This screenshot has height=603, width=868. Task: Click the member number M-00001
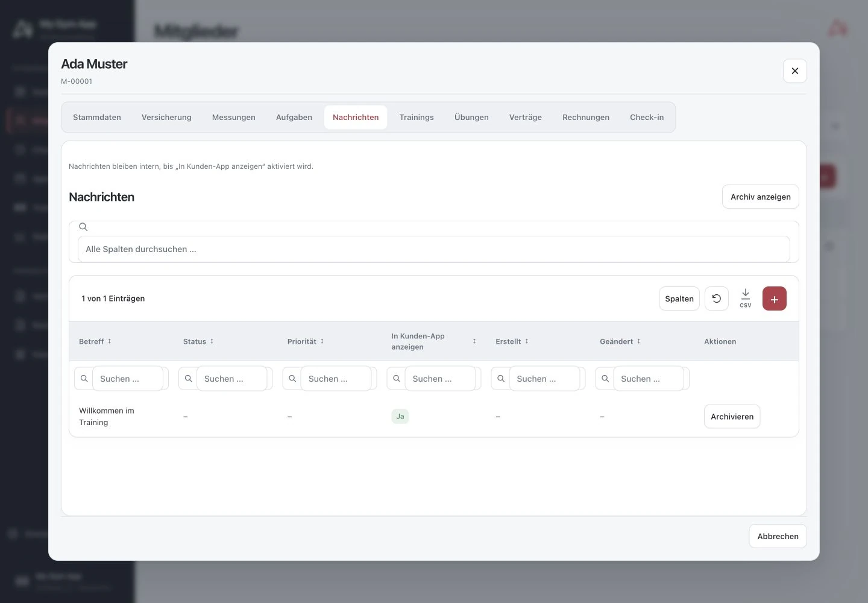(77, 81)
